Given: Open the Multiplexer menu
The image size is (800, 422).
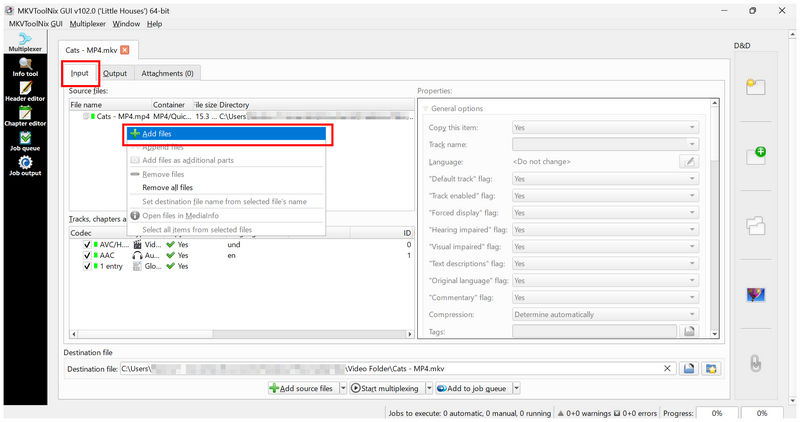Looking at the screenshot, I should 88,23.
